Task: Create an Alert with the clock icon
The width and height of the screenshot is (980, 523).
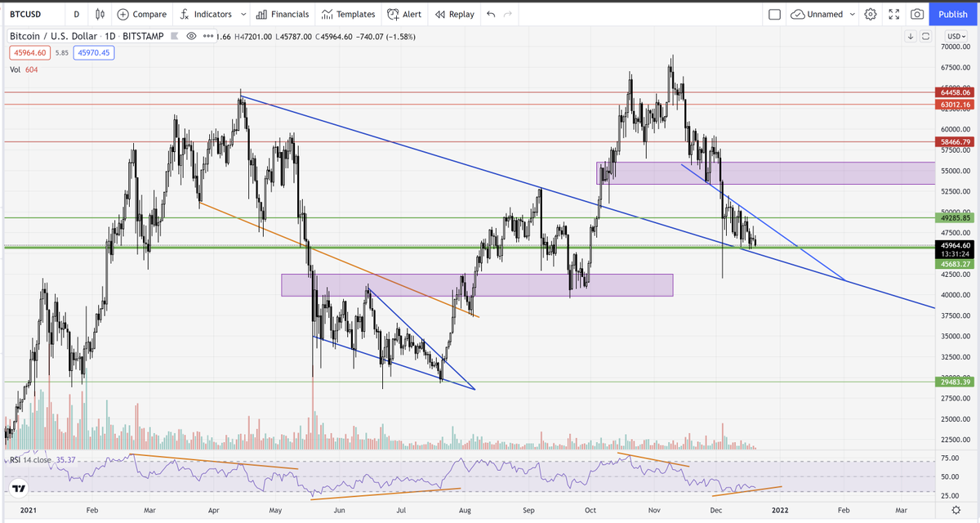Action: [404, 14]
